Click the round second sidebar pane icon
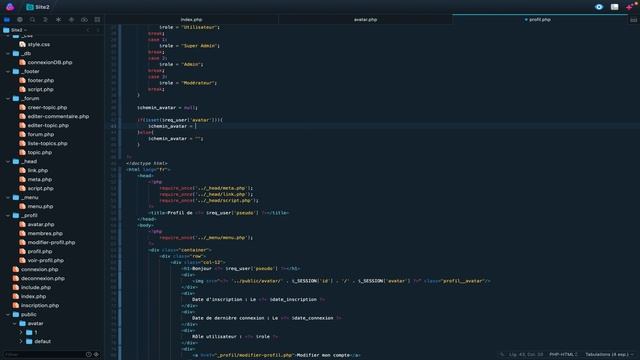Screen dimensions: 640x360 [x=20, y=20]
